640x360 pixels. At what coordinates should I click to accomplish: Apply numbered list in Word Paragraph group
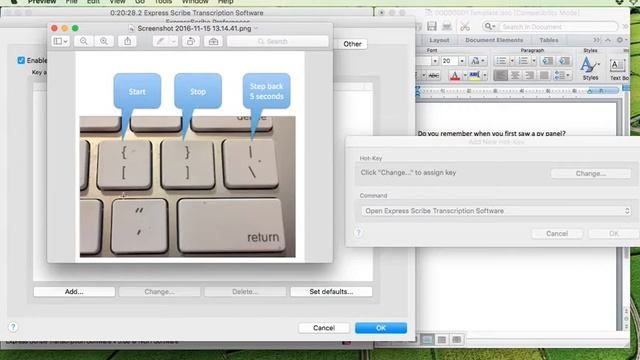[x=523, y=61]
